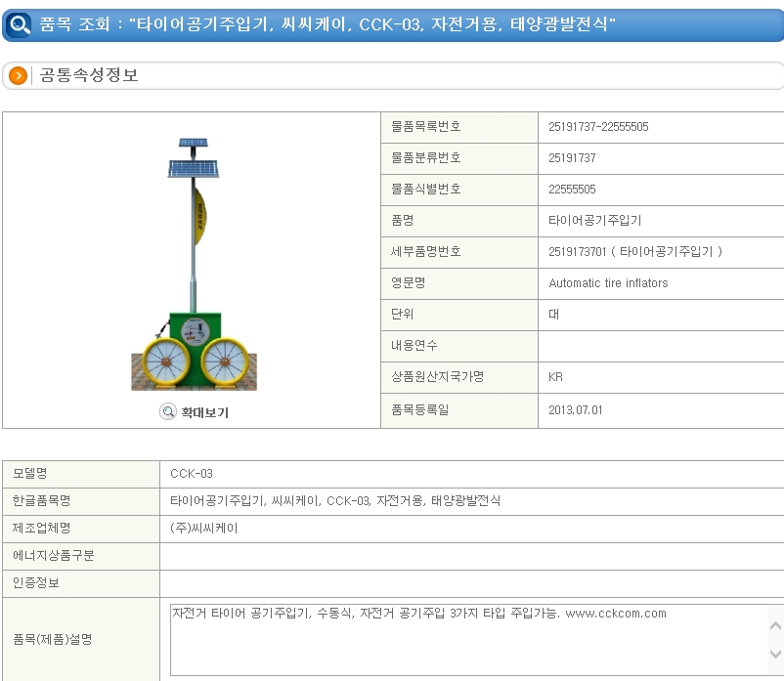Click the 품목등록일 date 2013.07.01
The height and width of the screenshot is (681, 784).
click(576, 410)
